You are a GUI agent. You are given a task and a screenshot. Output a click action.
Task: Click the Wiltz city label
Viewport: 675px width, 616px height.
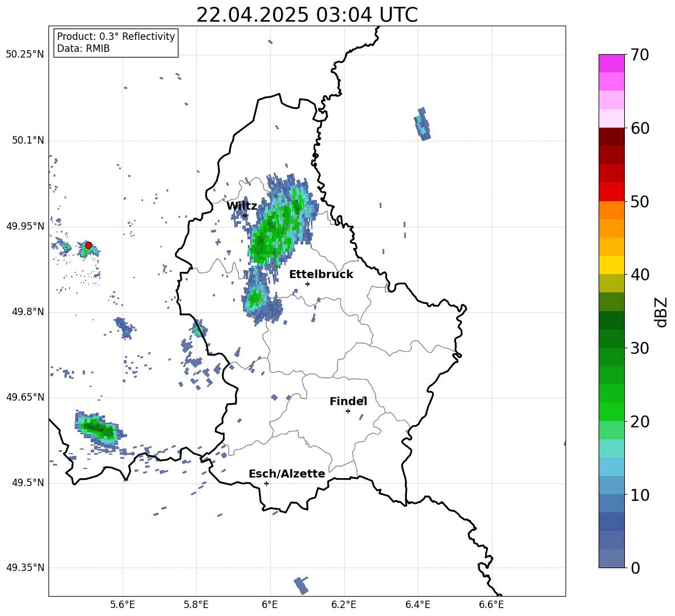(x=242, y=206)
